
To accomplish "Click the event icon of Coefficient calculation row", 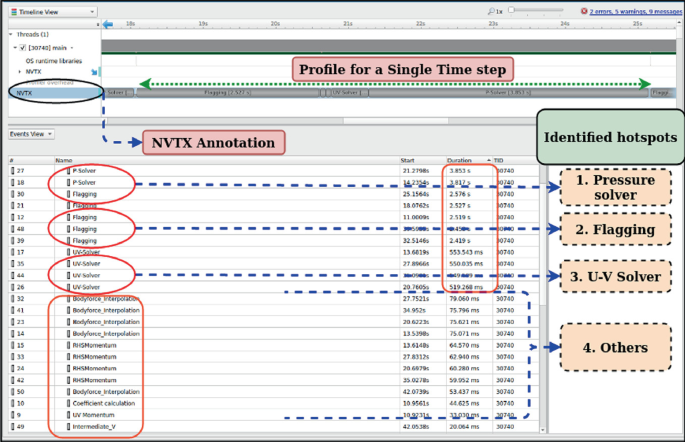I will pos(12,401).
